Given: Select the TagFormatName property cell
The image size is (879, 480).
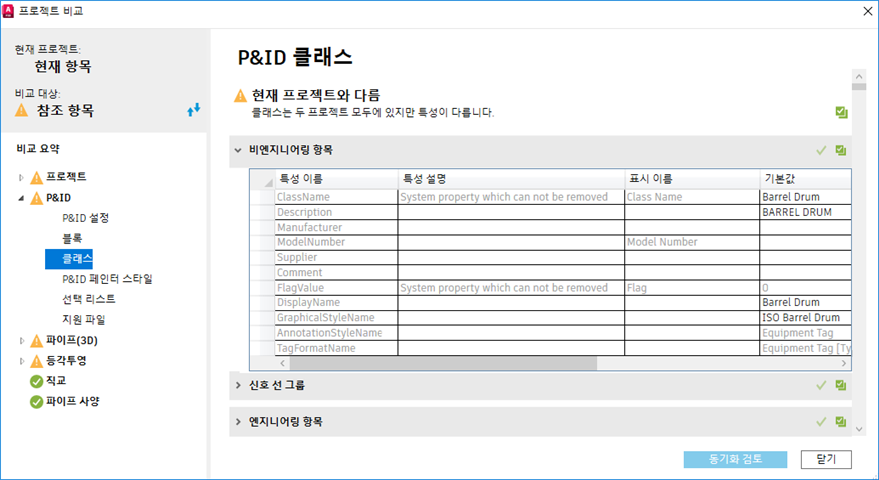Looking at the screenshot, I should tap(336, 348).
